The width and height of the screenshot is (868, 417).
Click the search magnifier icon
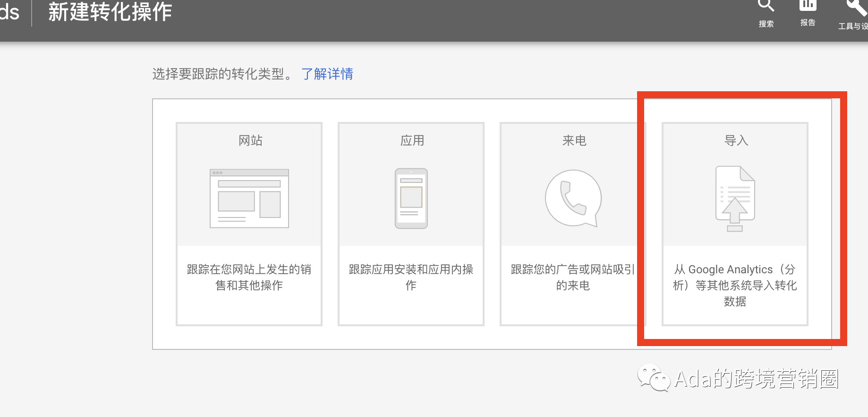tap(766, 5)
